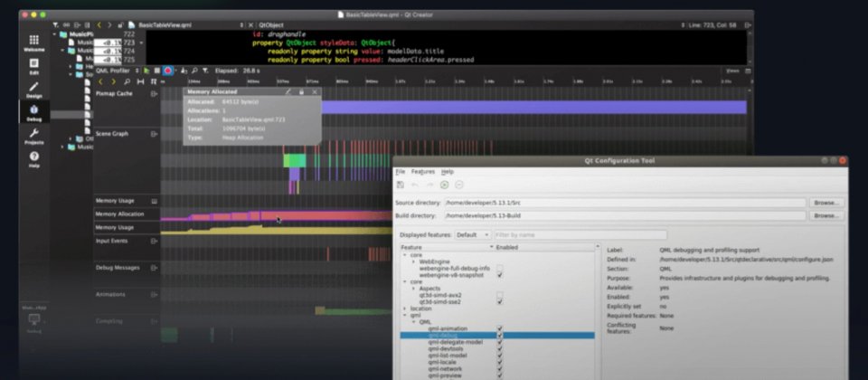Close the BasicTableView.qml document with X
Image resolution: width=868 pixels, height=380 pixels.
click(250, 25)
